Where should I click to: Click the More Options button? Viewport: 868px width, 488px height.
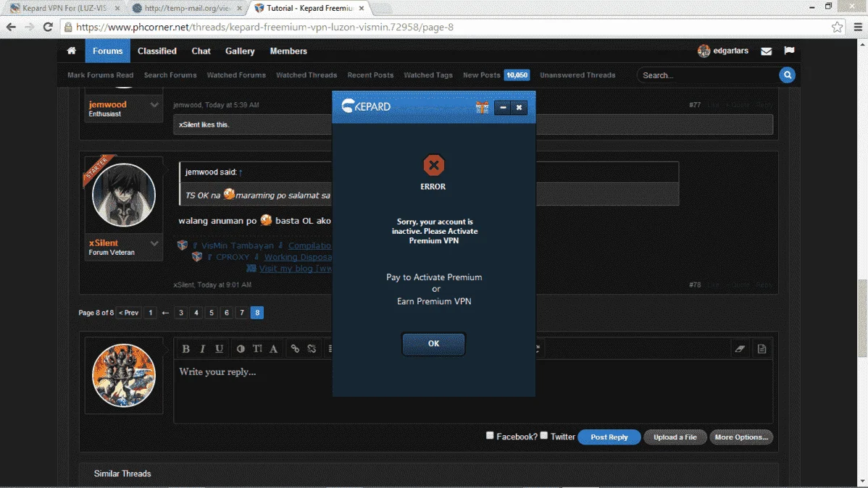coord(741,437)
